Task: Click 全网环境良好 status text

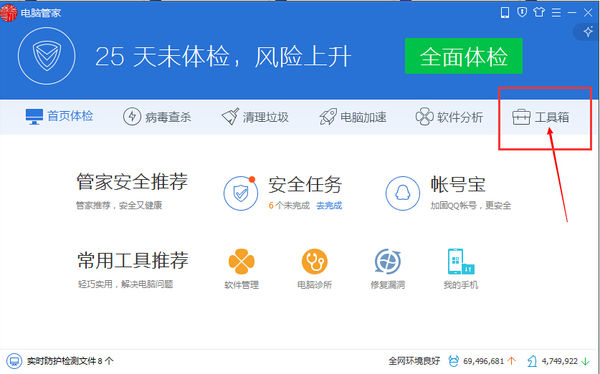Action: coord(414,361)
